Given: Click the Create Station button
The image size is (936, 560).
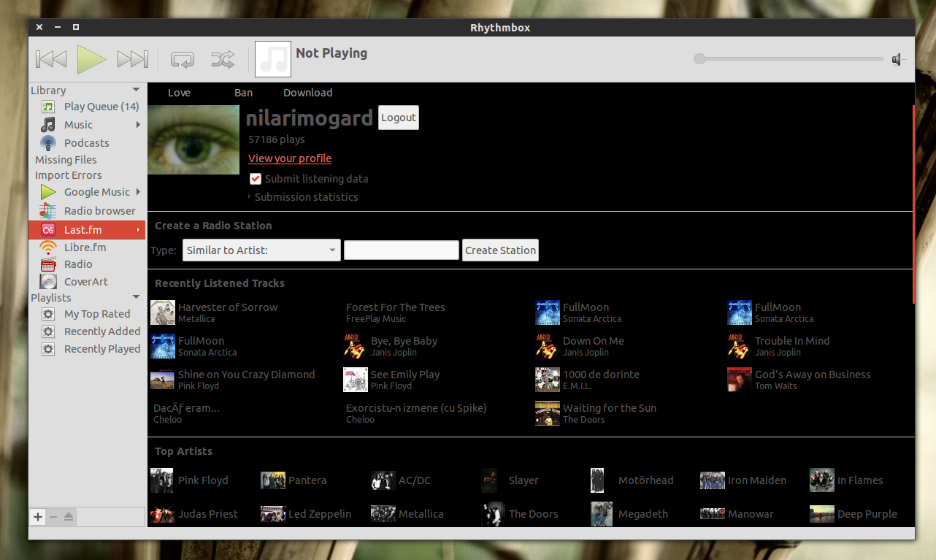Looking at the screenshot, I should (x=500, y=250).
